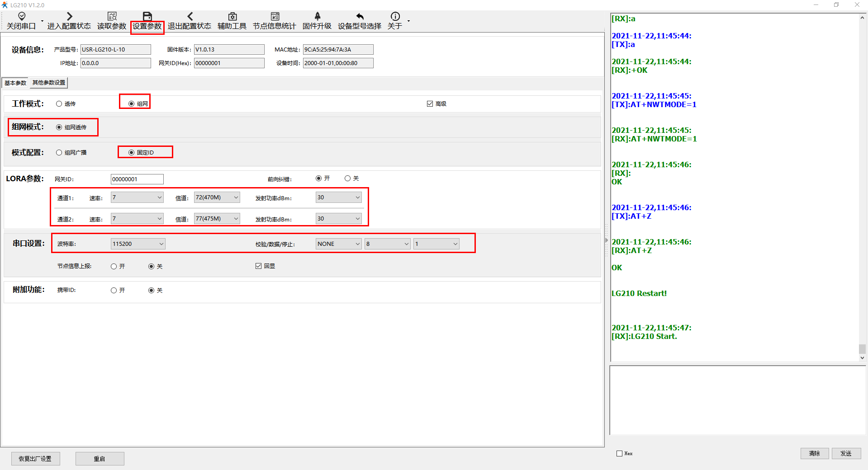Select the 透传 work mode radio button
The width and height of the screenshot is (868, 470).
(59, 104)
